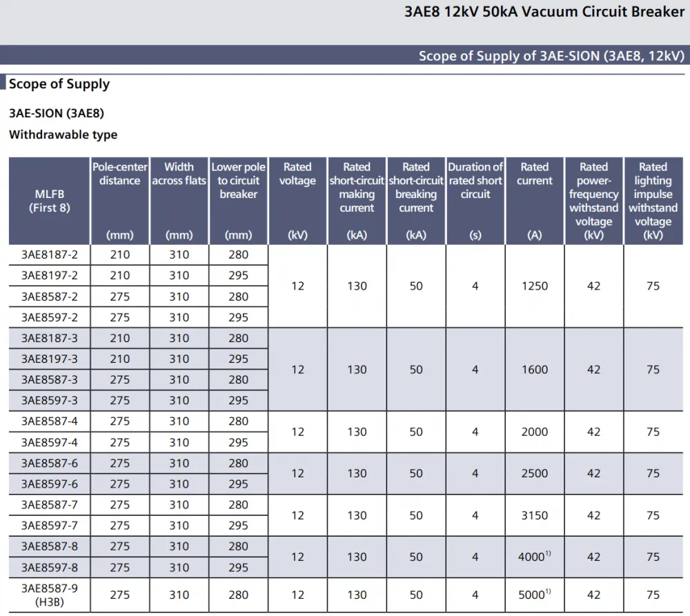
Task: Select the '3AE8197-2' MLFB cell
Action: point(49,275)
